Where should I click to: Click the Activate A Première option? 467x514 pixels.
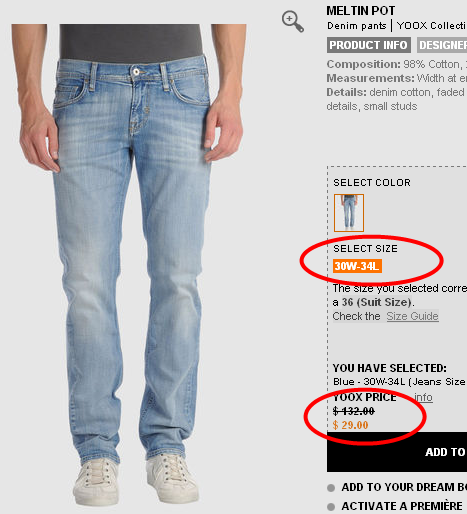[402, 506]
